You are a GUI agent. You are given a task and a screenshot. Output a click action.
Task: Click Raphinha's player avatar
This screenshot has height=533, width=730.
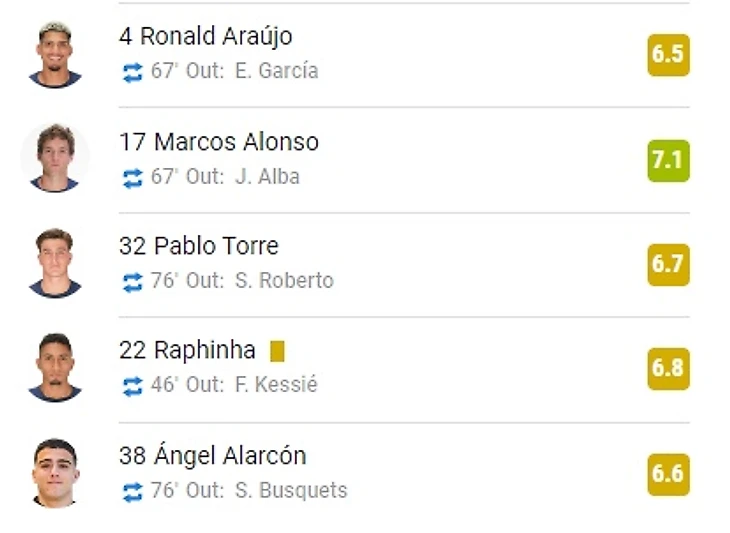55,367
